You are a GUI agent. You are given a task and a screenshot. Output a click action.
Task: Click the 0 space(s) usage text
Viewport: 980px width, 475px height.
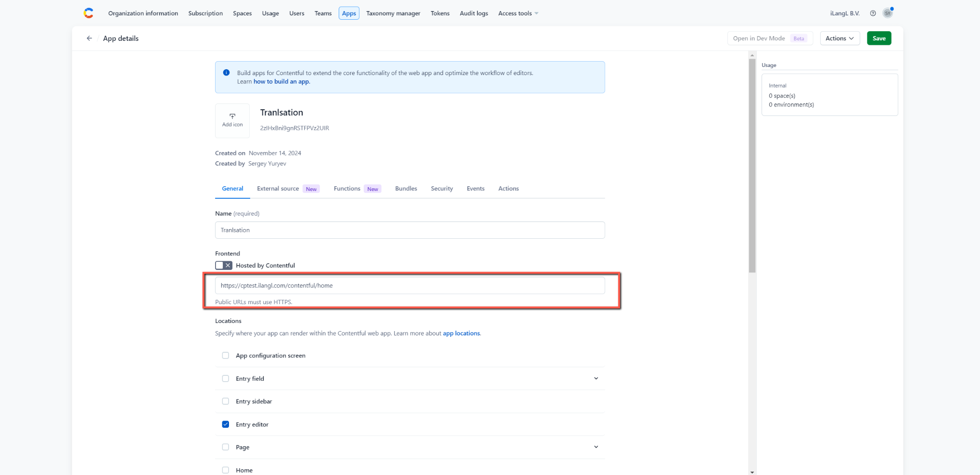click(x=782, y=96)
